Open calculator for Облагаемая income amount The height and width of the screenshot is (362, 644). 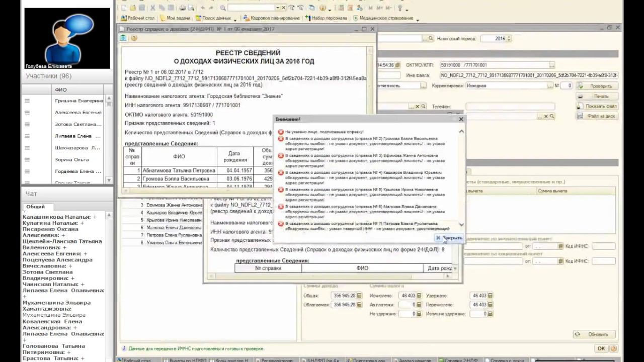[359, 305]
